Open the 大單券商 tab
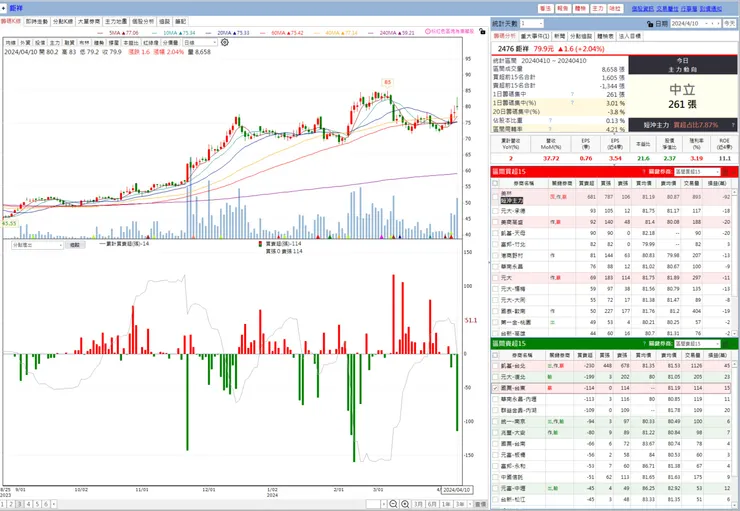The width and height of the screenshot is (740, 511). pos(89,22)
